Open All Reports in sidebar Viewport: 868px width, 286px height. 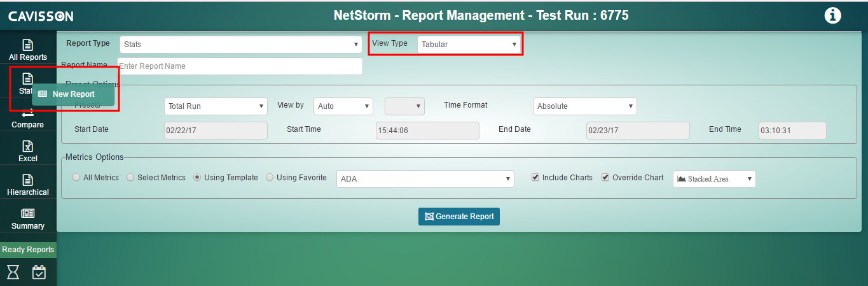click(28, 50)
